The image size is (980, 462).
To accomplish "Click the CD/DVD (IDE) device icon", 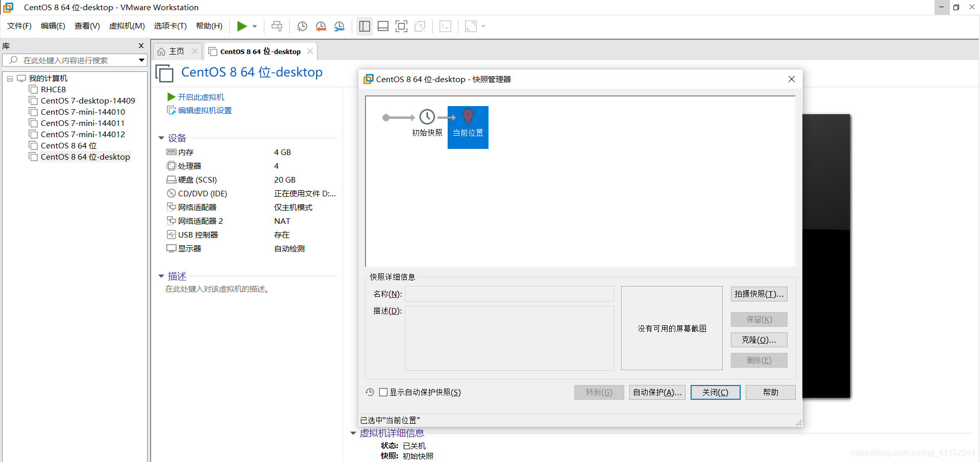I will [x=171, y=193].
